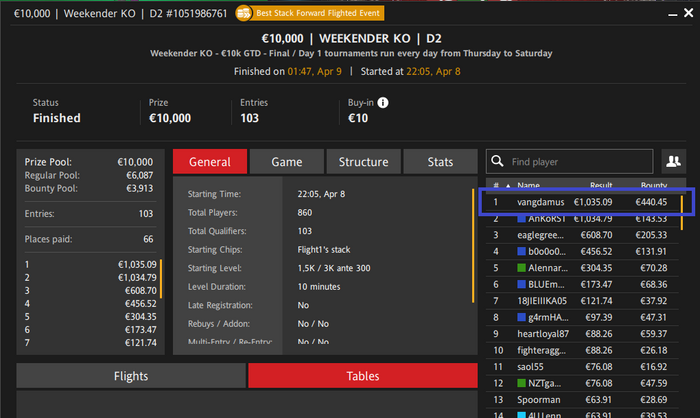Click the prize payouts scrollbar
The width and height of the screenshot is (700, 418).
click(x=161, y=279)
